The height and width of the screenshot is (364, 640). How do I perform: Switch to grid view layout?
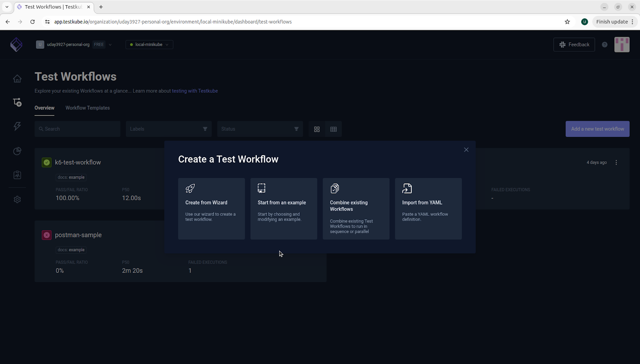[317, 129]
